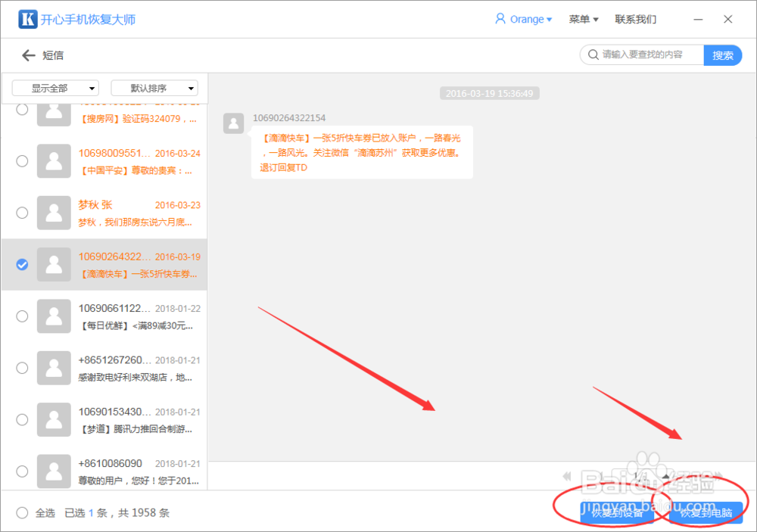
Task: Click the 联系我们 menu item
Action: coord(636,19)
